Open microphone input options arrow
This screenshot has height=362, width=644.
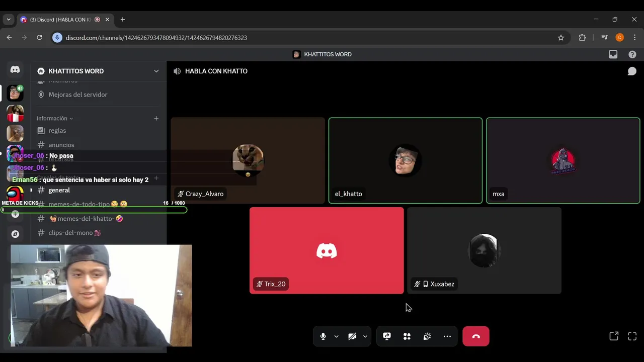point(336,336)
